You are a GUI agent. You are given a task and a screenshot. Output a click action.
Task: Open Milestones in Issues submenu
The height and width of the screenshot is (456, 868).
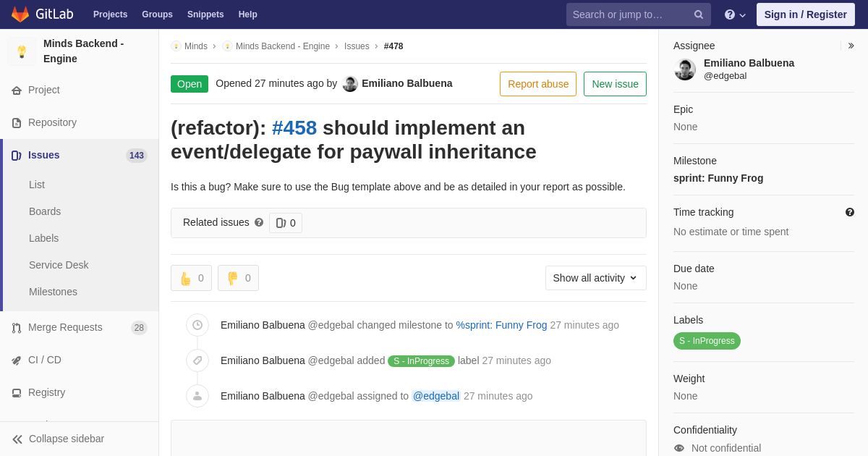point(53,292)
